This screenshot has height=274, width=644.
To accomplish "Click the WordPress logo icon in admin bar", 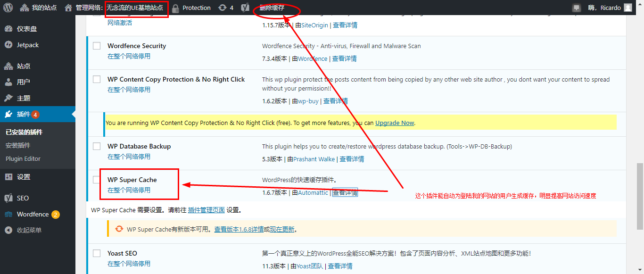I will click(x=9, y=8).
